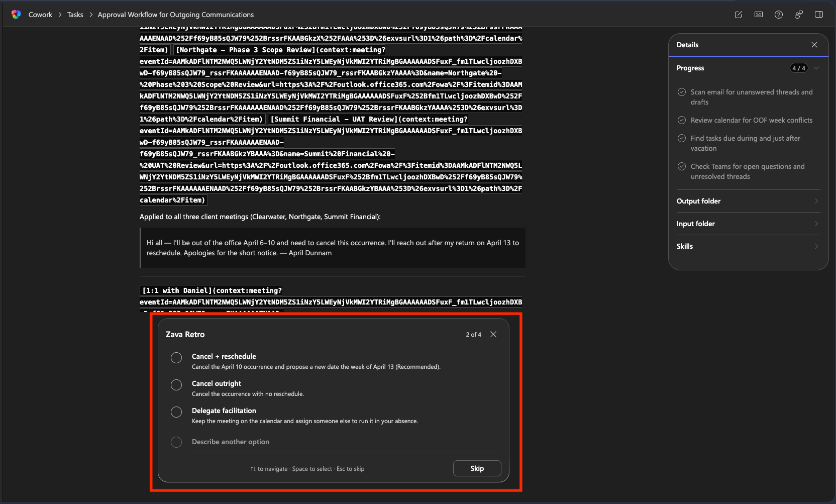The height and width of the screenshot is (504, 836).
Task: Open the keyboard shortcuts icon
Action: coord(758,15)
